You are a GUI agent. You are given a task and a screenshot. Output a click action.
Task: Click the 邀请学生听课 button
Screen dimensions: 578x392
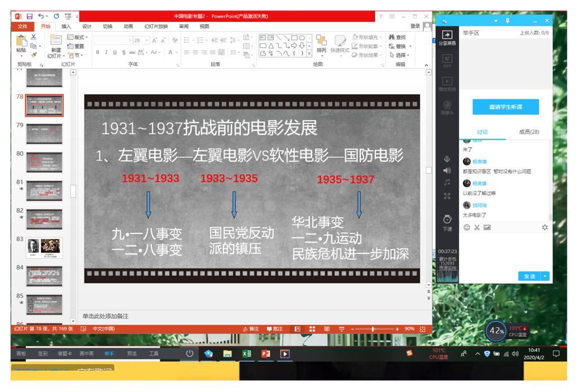[x=505, y=107]
